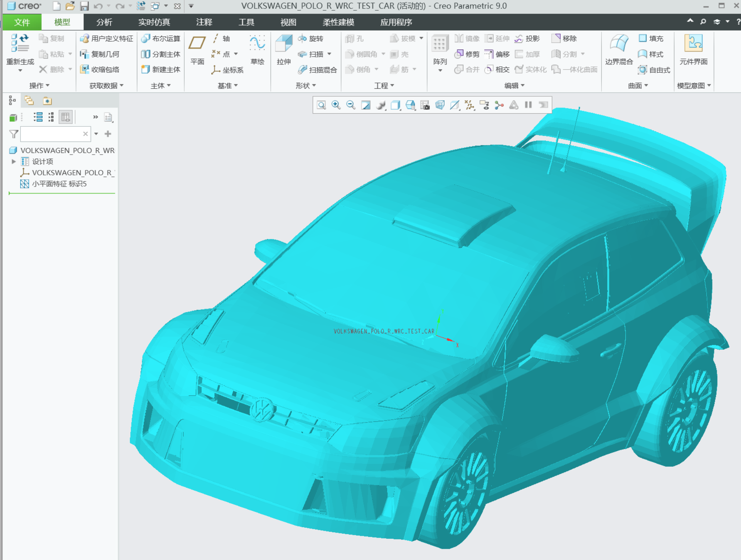The height and width of the screenshot is (560, 741).
Task: Launch the 样式 (Style) surface tool
Action: coord(650,54)
